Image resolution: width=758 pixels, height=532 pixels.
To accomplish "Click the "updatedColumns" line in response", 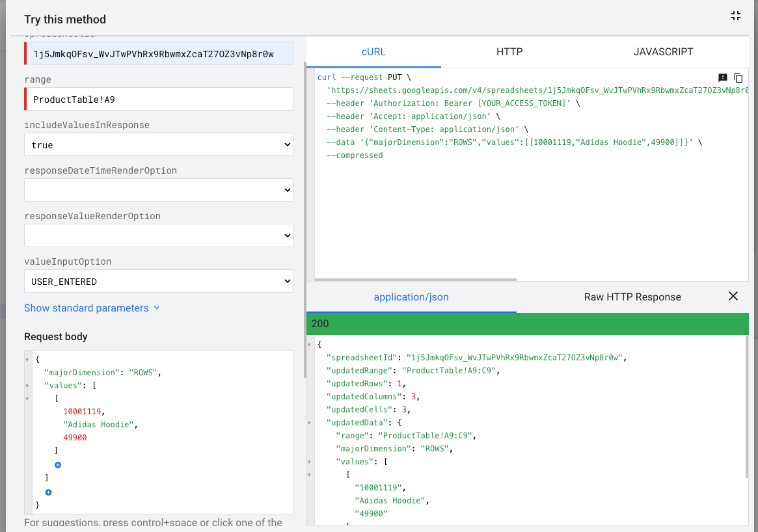I will [x=373, y=397].
